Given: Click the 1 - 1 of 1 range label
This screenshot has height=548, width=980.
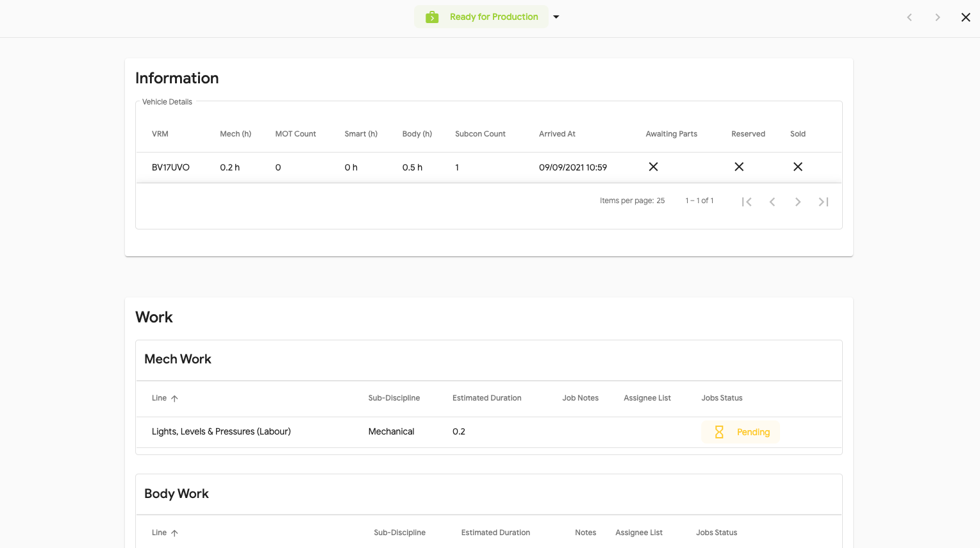Looking at the screenshot, I should point(699,201).
